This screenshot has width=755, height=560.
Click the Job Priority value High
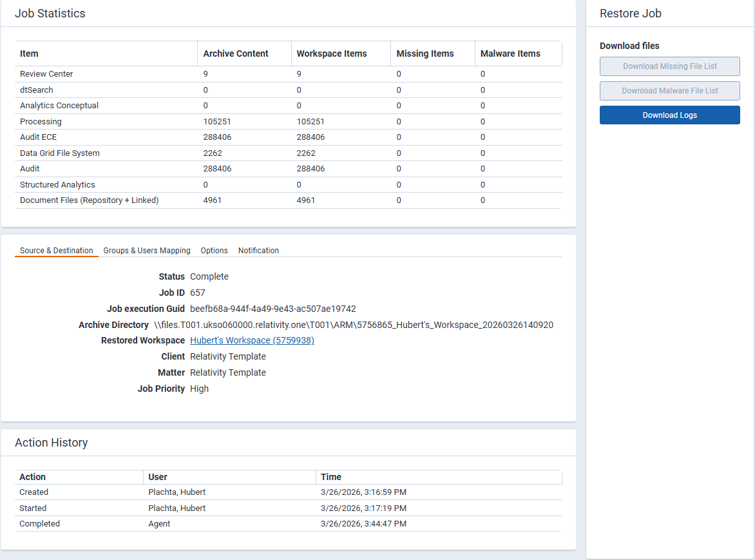click(x=199, y=389)
